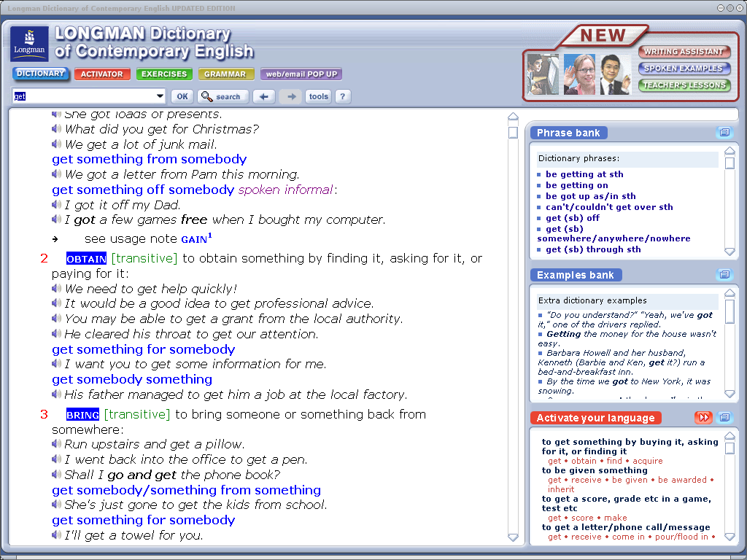The width and height of the screenshot is (747, 560).
Task: Play audio for "I got a few games free"
Action: [x=56, y=219]
